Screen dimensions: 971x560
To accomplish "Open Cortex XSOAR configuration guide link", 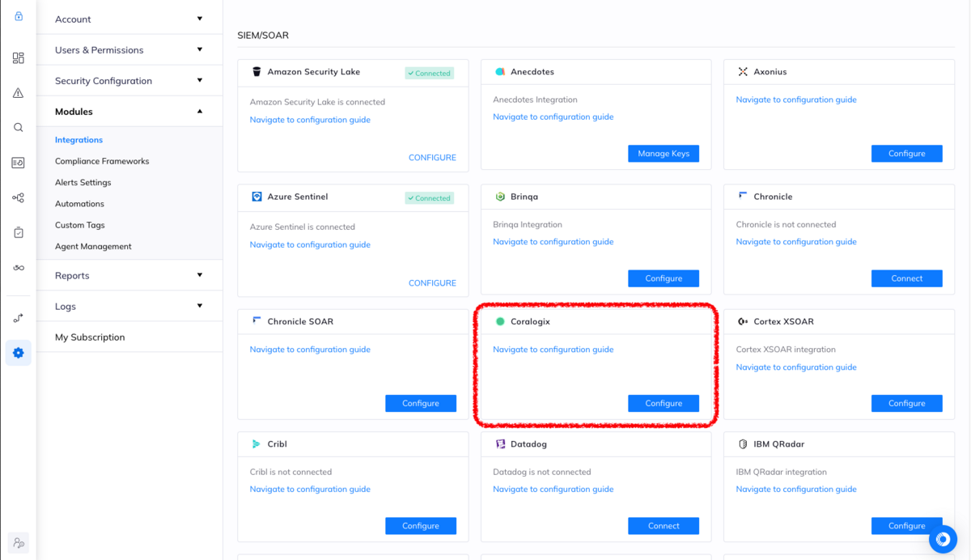I will (796, 367).
